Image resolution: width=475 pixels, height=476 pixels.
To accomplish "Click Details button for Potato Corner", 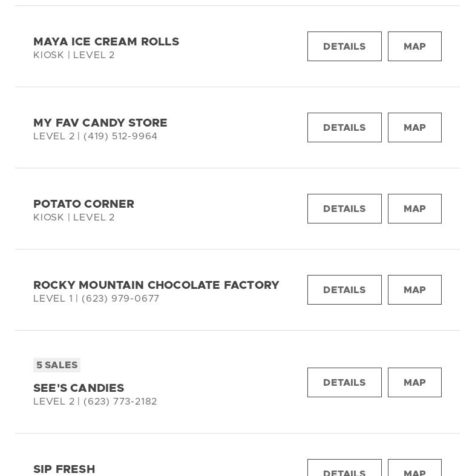I will (x=344, y=209).
